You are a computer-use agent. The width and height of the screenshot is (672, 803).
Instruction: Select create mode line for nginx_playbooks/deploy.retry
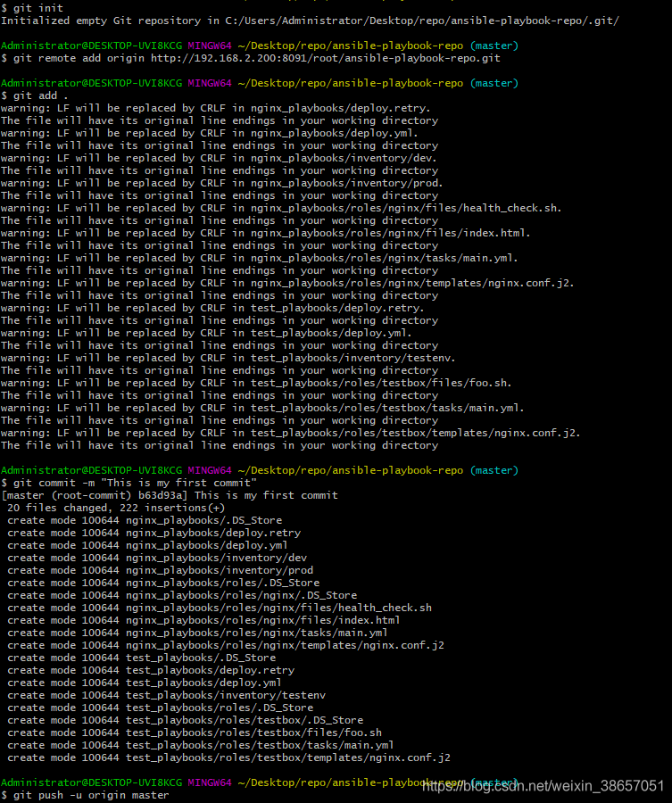click(x=154, y=533)
